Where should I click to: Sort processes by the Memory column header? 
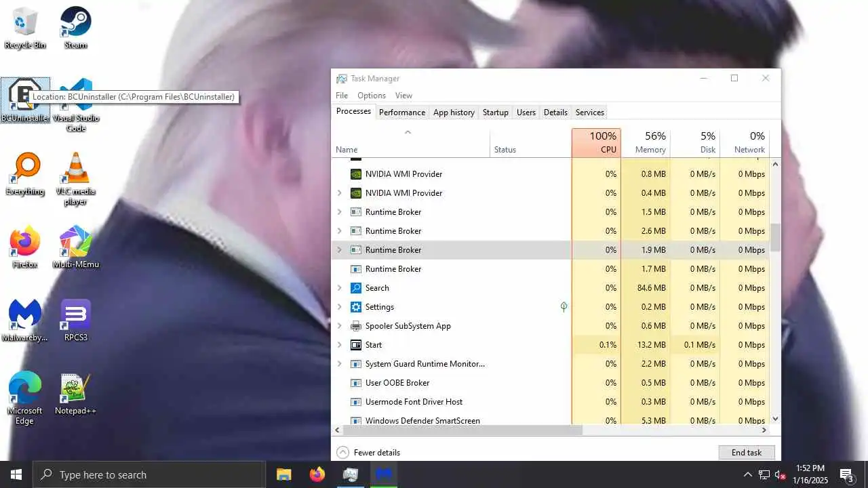tap(646, 143)
